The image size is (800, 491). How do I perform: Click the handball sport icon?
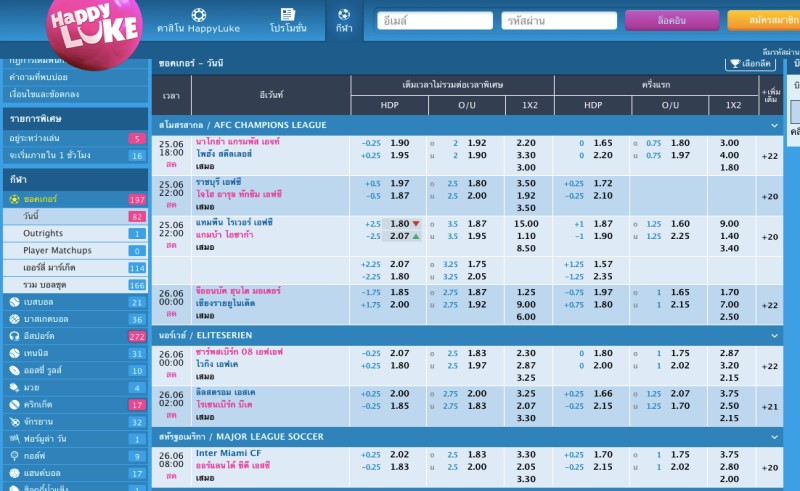coord(14,473)
